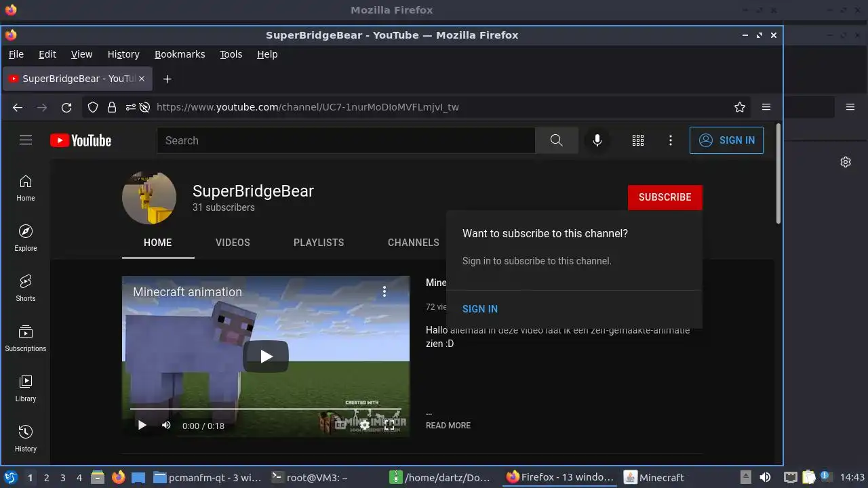Viewport: 868px width, 488px height.
Task: Open a new tab
Action: click(x=167, y=79)
